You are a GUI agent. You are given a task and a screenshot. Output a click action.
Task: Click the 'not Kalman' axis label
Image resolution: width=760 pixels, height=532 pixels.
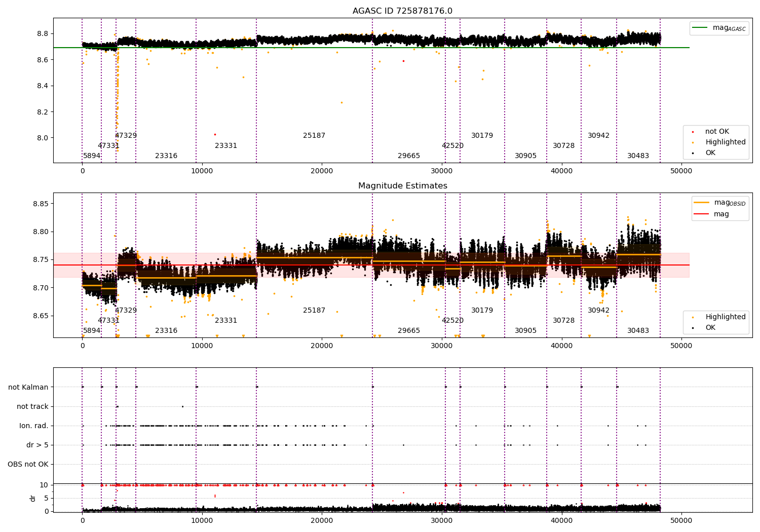(28, 387)
